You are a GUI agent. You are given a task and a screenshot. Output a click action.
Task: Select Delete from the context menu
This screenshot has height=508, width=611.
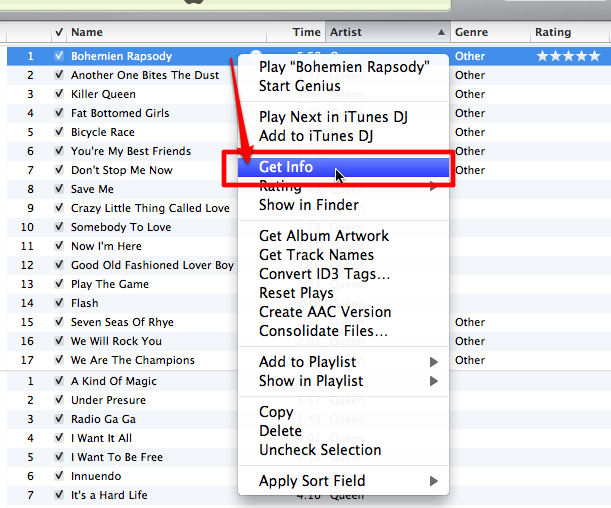pyautogui.click(x=280, y=431)
